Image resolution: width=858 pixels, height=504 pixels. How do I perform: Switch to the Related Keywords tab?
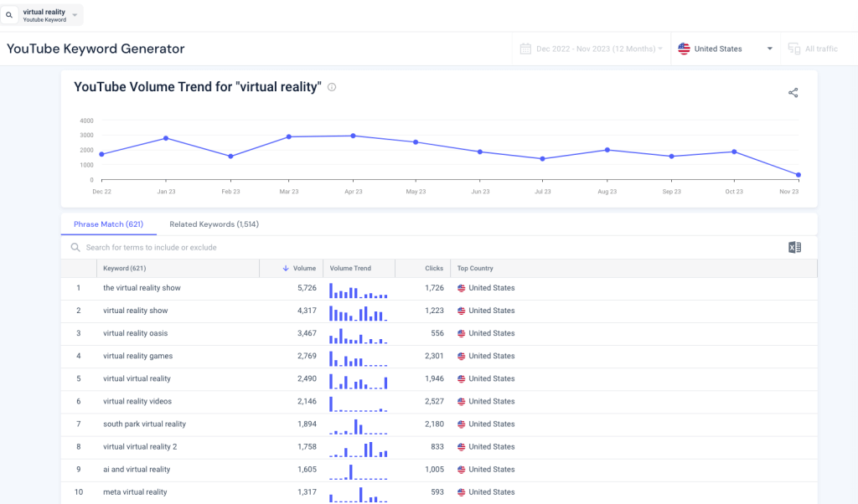tap(214, 224)
